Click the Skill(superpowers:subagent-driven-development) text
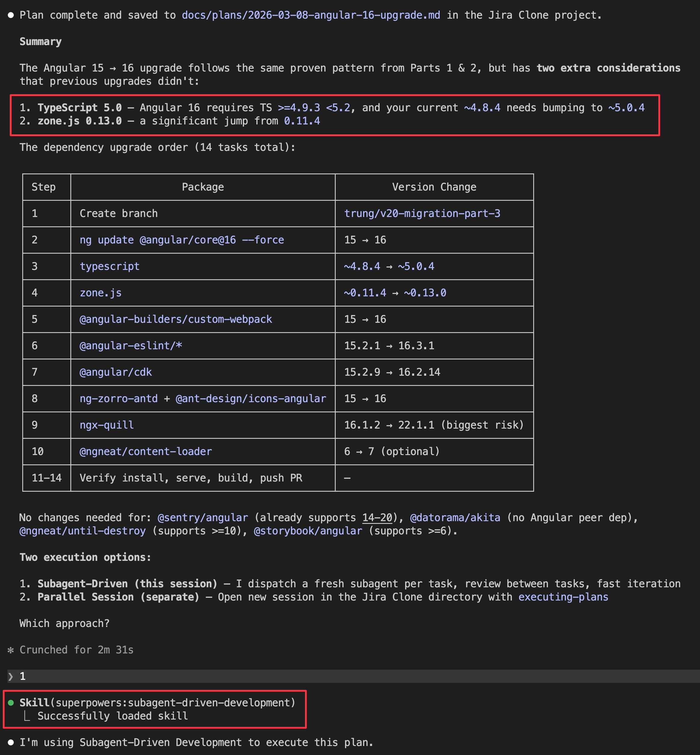700x755 pixels. [157, 703]
